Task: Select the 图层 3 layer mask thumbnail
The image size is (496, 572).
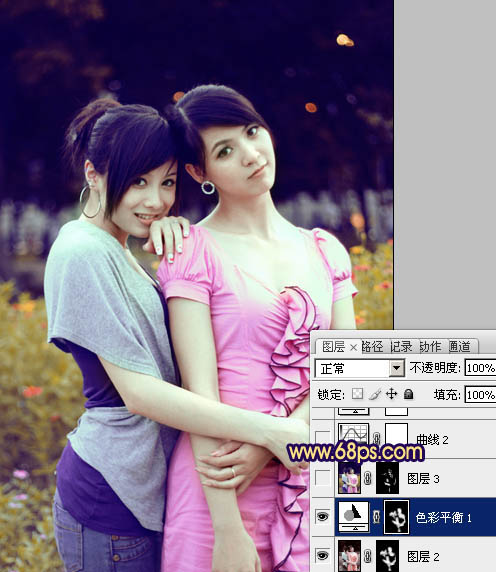Action: pyautogui.click(x=387, y=478)
